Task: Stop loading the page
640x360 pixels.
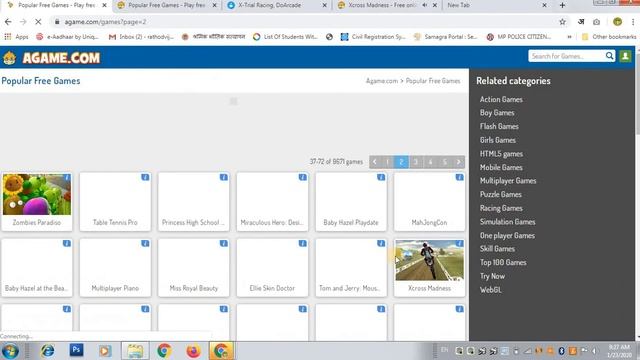Action: click(x=38, y=22)
